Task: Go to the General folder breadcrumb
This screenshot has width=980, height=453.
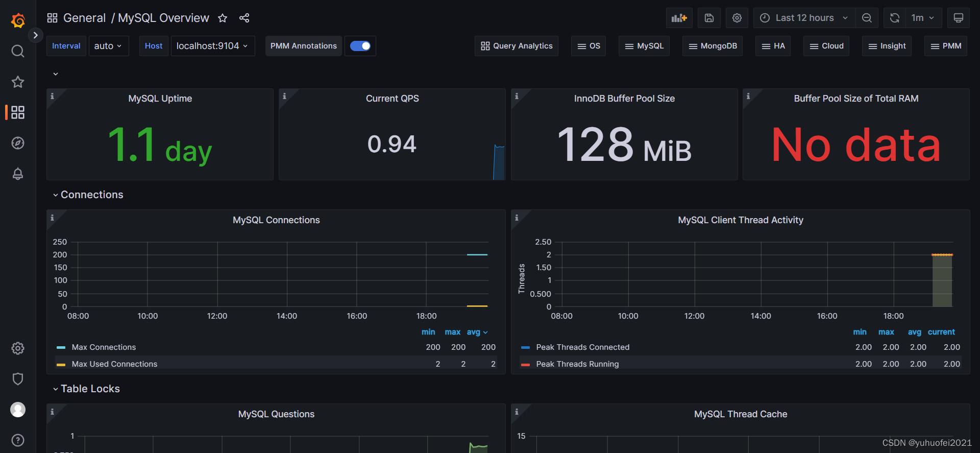Action: click(84, 18)
